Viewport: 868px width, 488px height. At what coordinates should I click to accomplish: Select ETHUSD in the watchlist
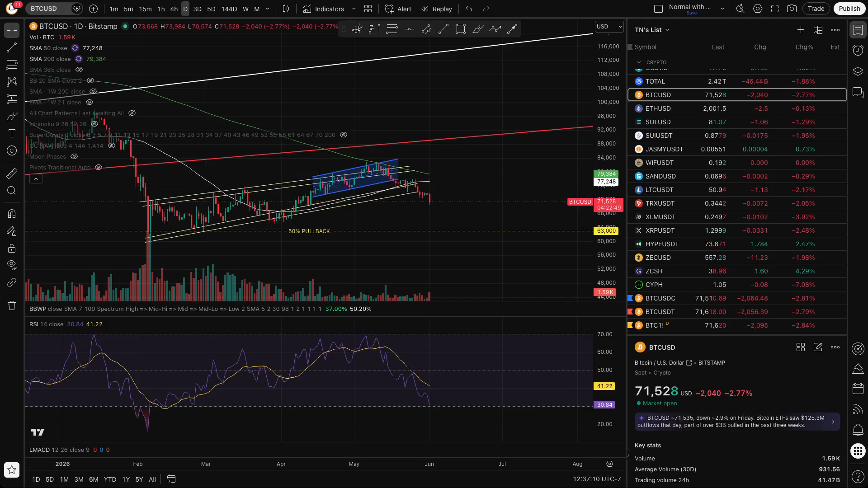[x=737, y=108]
